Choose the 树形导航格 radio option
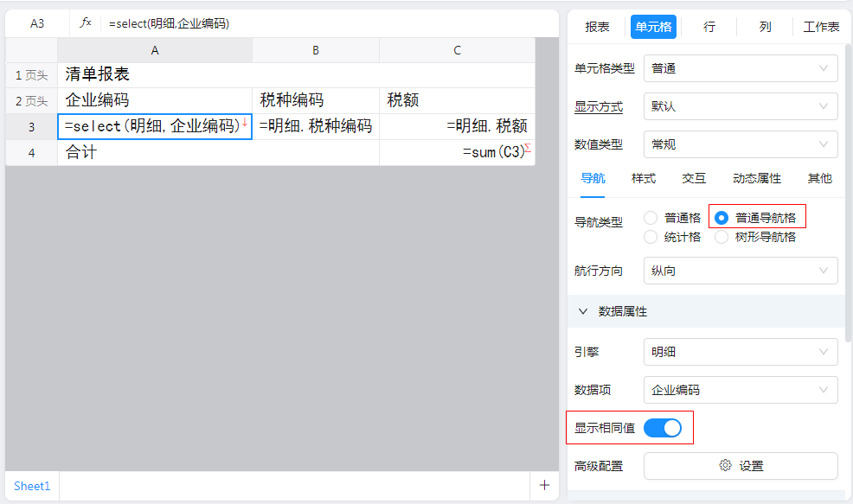 click(x=722, y=237)
